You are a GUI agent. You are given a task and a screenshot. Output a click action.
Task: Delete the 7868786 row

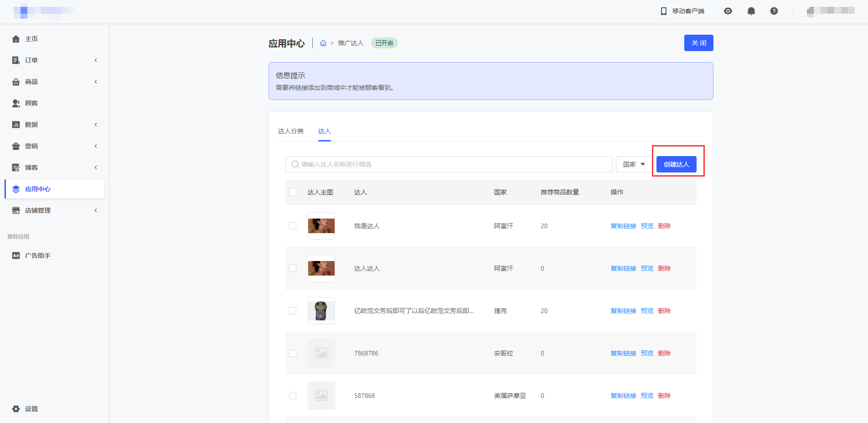664,353
